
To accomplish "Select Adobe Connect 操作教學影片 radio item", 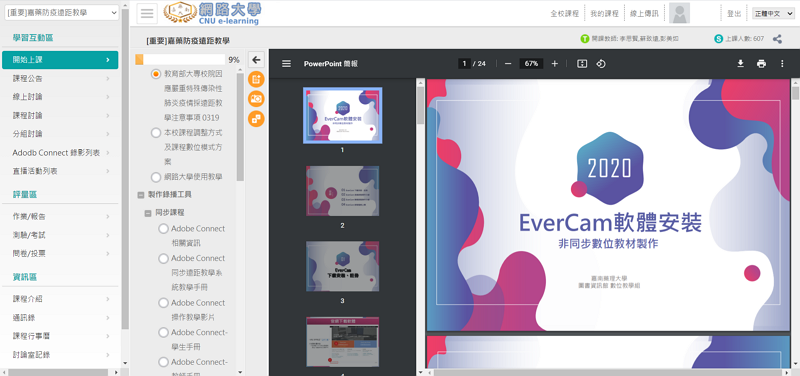I will (163, 303).
